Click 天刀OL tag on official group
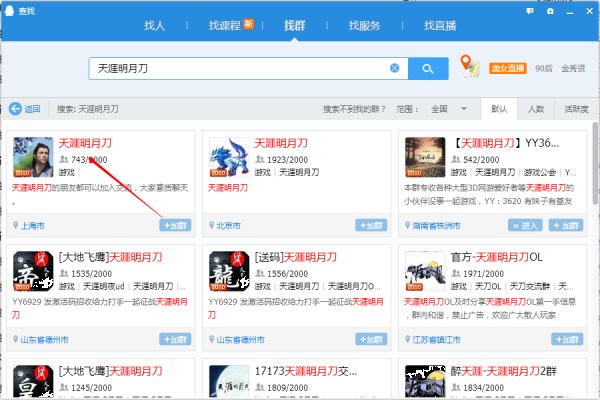 pyautogui.click(x=488, y=286)
